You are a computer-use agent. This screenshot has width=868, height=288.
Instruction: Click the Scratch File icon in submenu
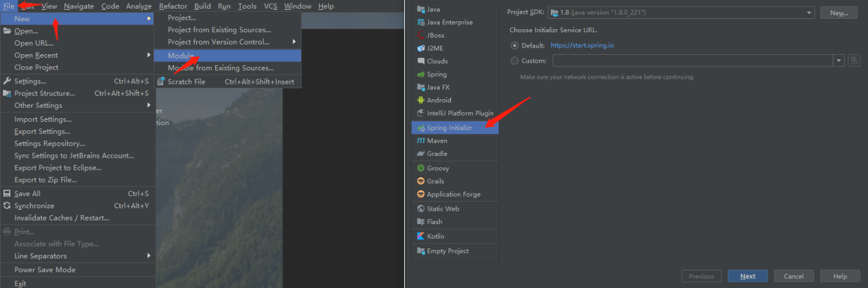(x=161, y=82)
